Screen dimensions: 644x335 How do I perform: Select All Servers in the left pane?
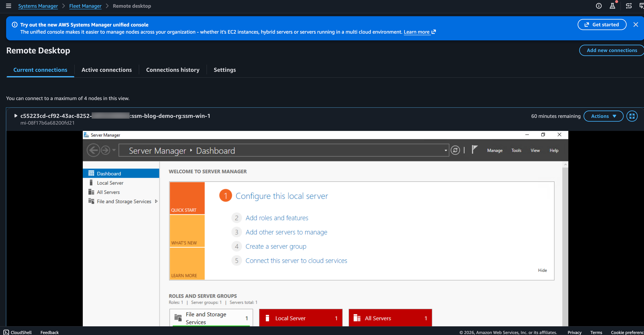(x=121, y=192)
